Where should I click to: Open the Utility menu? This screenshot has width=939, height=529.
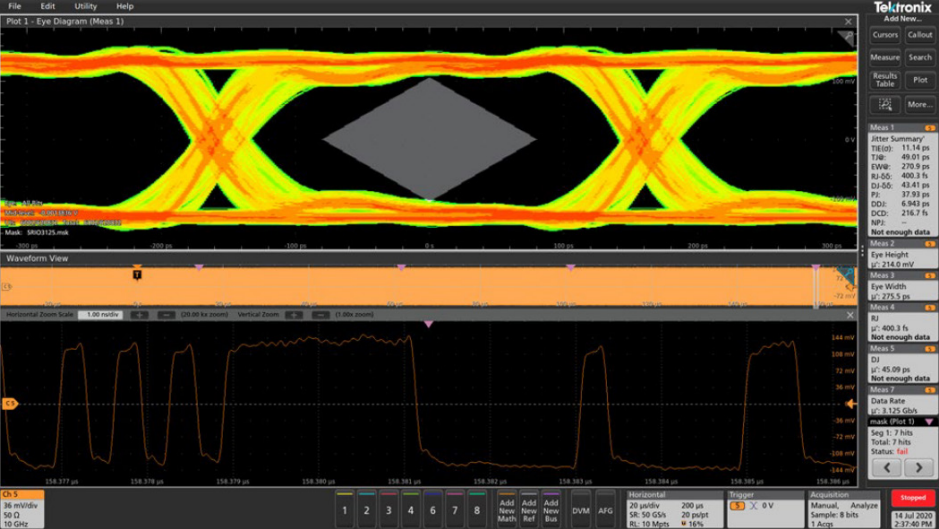click(x=85, y=6)
